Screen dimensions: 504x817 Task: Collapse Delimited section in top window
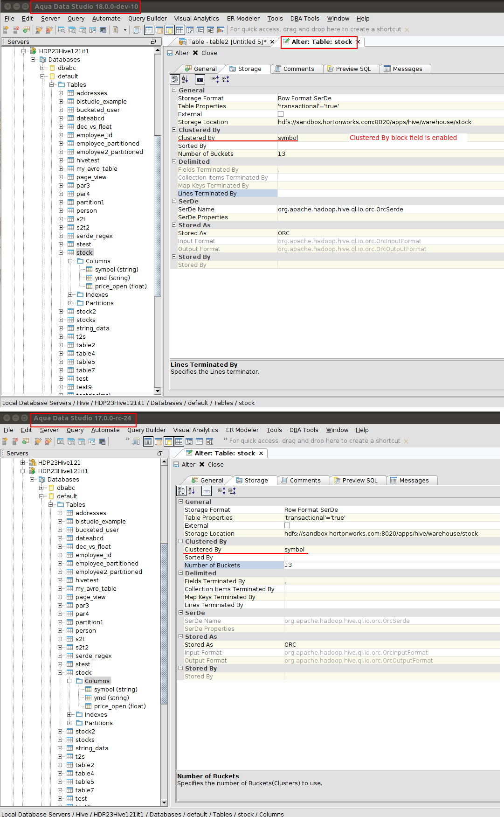(174, 161)
